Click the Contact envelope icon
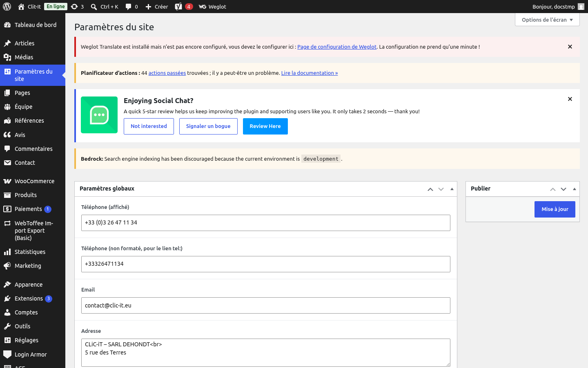 (x=7, y=163)
